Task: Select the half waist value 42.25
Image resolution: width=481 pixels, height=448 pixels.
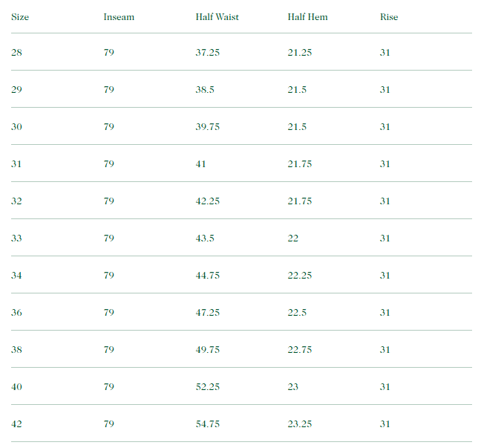Action: click(x=208, y=201)
